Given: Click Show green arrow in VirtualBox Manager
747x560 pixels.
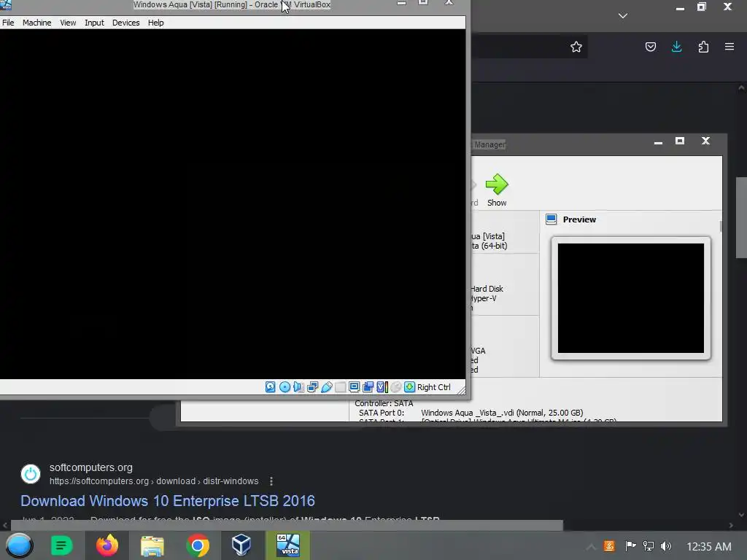Looking at the screenshot, I should [x=497, y=190].
